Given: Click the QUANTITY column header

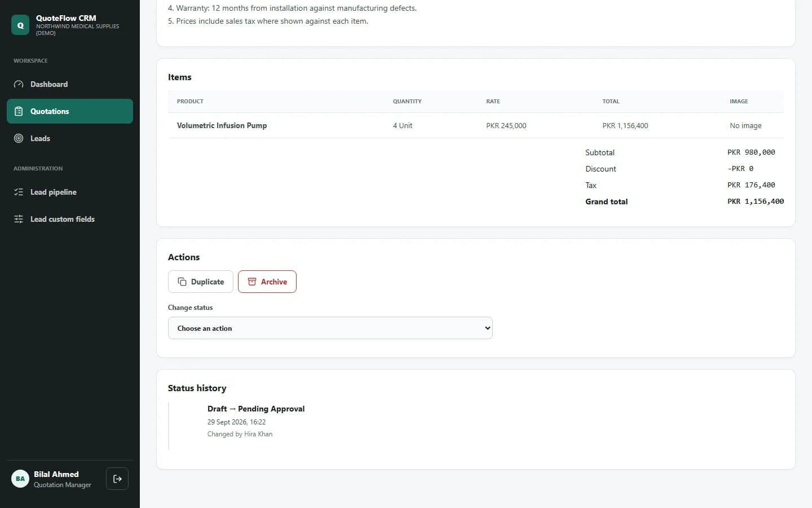Looking at the screenshot, I should (x=407, y=102).
